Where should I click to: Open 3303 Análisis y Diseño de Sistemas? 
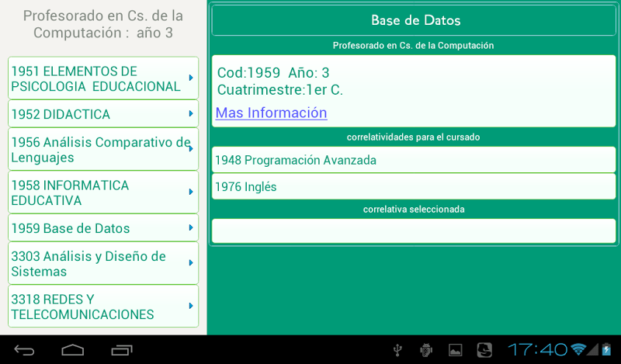[x=103, y=263]
